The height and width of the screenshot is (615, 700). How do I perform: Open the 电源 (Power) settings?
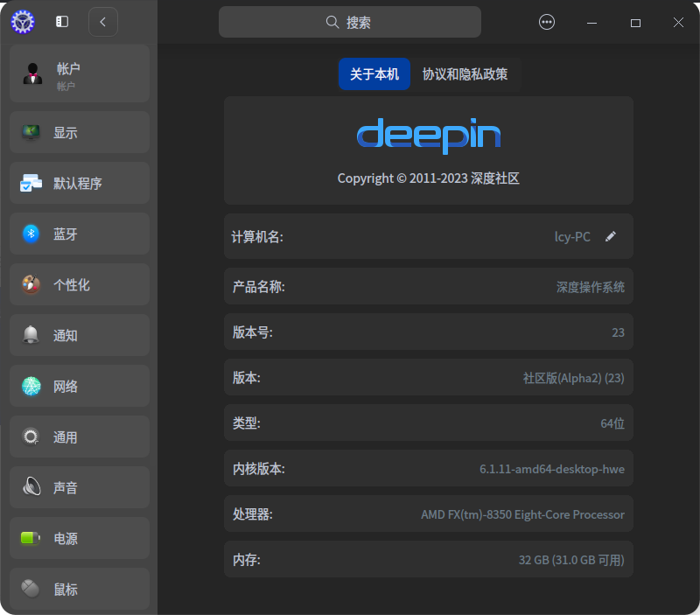pos(79,538)
